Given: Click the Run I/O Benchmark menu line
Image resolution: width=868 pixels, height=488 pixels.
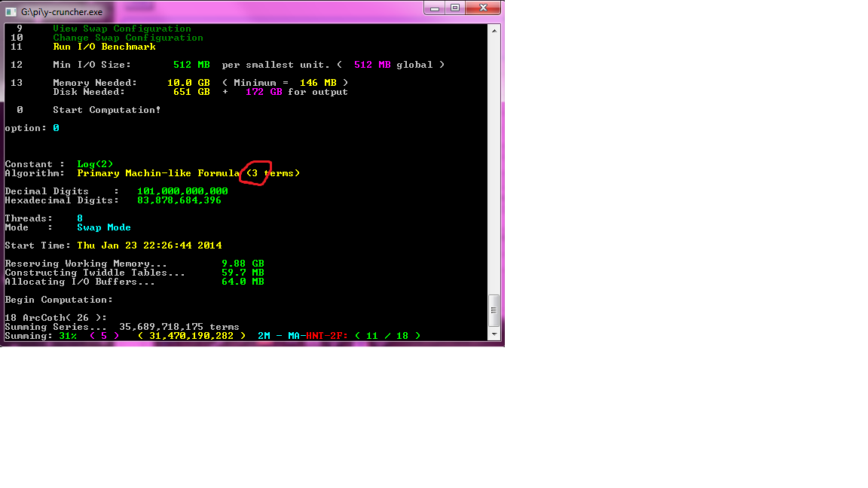Looking at the screenshot, I should click(104, 47).
